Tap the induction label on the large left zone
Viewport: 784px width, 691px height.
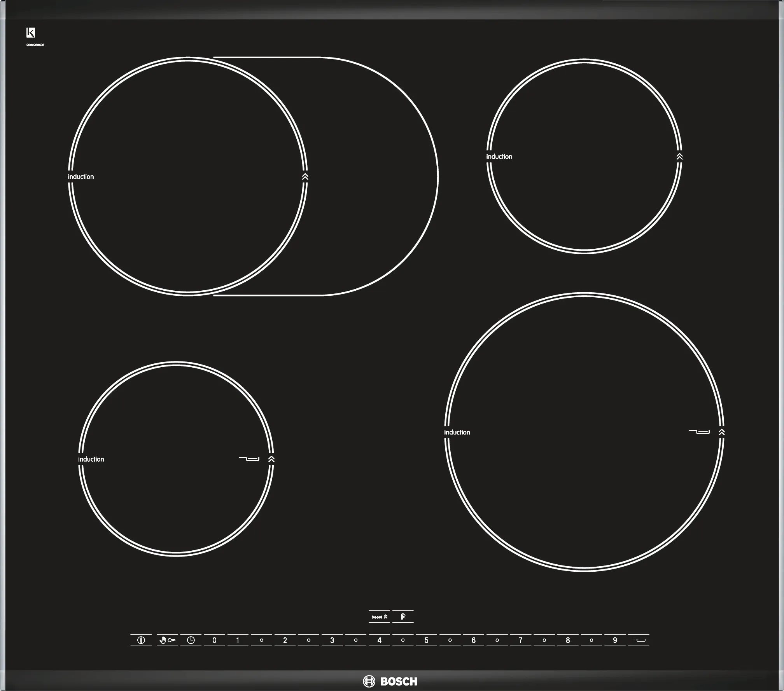(x=81, y=177)
